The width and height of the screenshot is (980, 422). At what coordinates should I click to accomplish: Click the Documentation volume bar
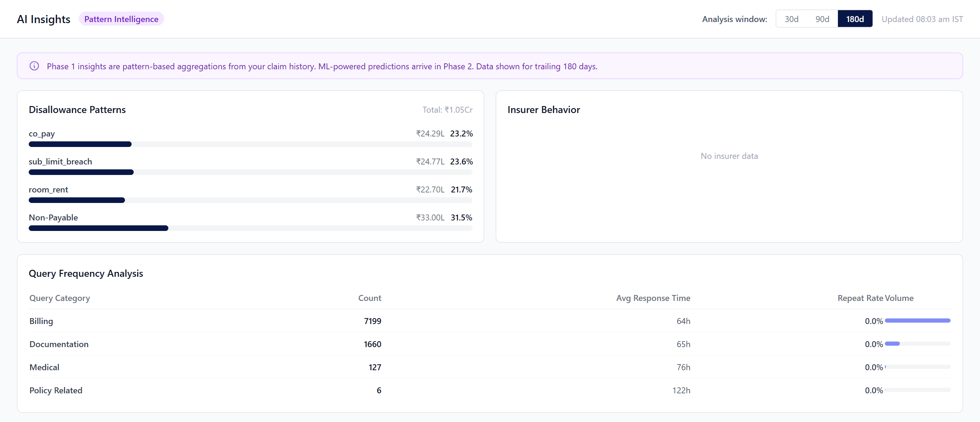pos(918,344)
